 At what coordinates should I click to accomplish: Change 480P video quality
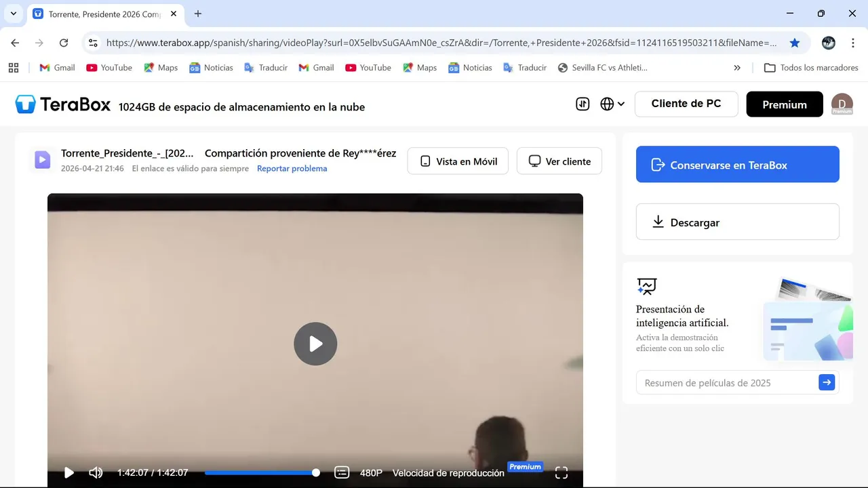[371, 473]
